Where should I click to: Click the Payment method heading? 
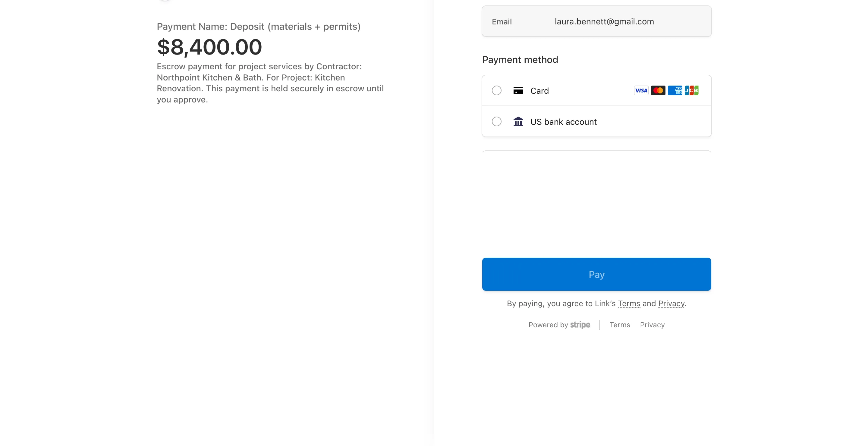(x=520, y=60)
